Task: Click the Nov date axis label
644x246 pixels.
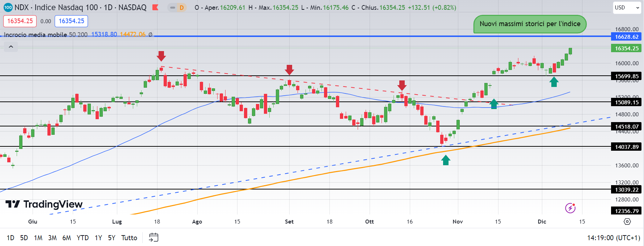Action: point(458,221)
